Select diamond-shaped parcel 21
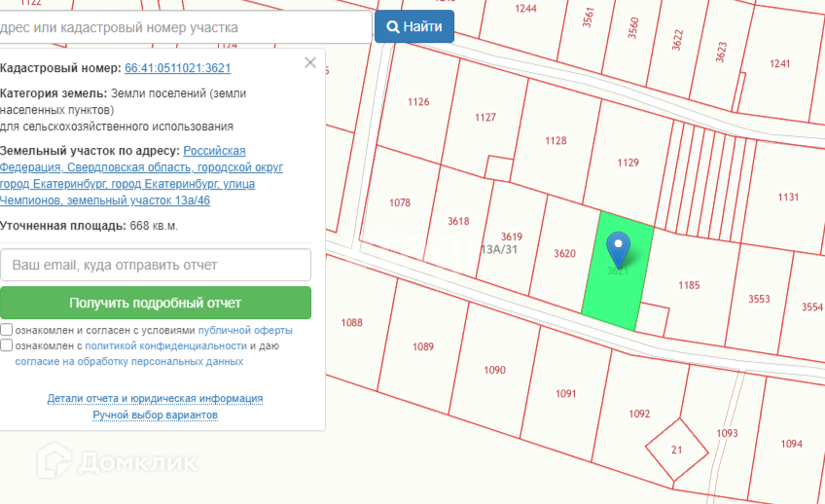 [x=676, y=450]
